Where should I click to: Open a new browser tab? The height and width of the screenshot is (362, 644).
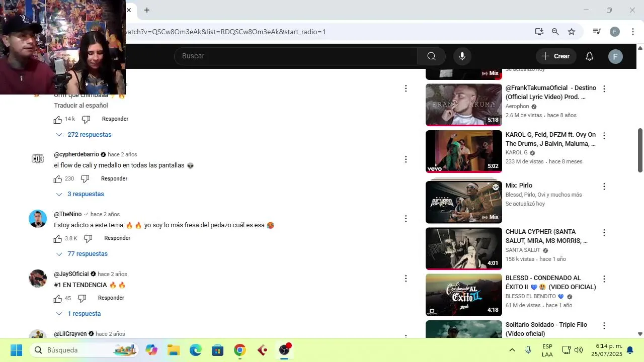[147, 10]
